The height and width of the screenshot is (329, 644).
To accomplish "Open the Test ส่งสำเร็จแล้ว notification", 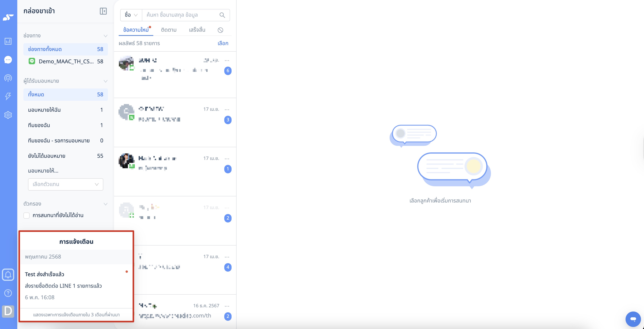I will [76, 286].
